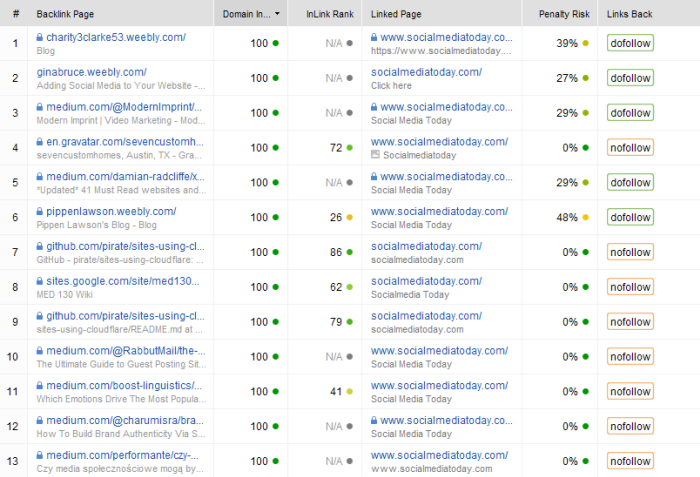The width and height of the screenshot is (700, 477).
Task: Click the nofollow badge in row 13
Action: 630,461
